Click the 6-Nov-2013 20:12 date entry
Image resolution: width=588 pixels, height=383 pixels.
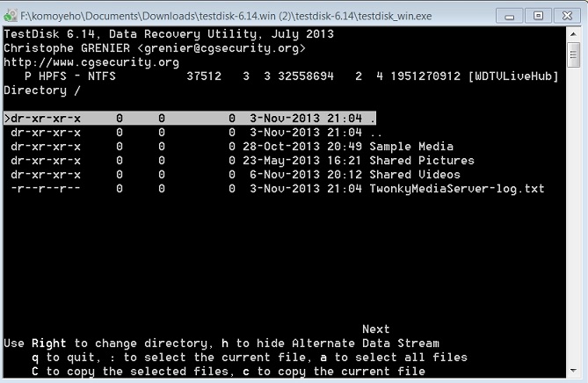coord(306,175)
